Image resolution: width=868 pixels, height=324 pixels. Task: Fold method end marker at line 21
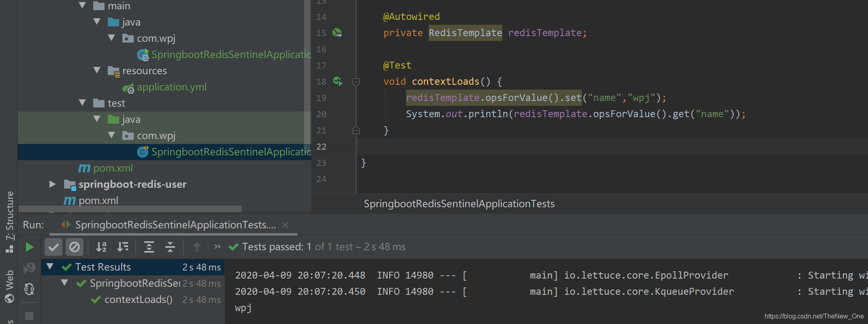point(356,130)
